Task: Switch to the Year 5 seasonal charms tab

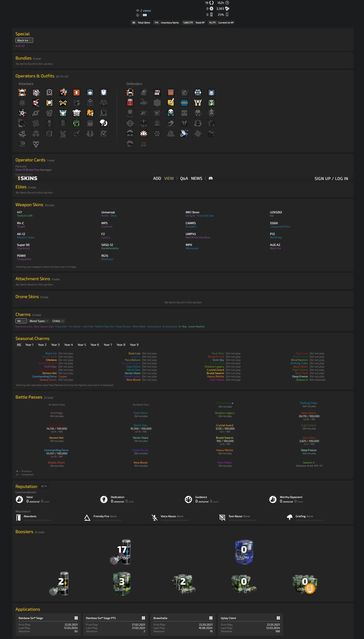Action: (81, 345)
